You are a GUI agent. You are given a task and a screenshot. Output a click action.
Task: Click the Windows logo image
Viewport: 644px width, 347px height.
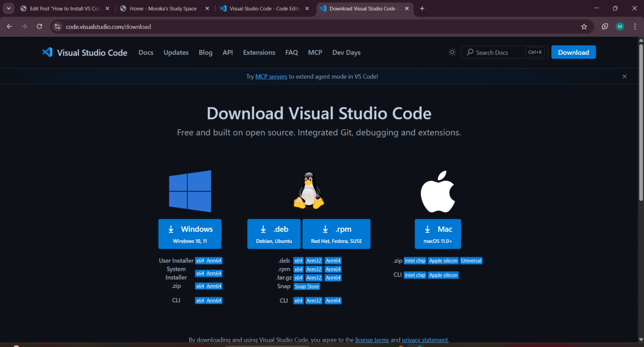tap(190, 191)
